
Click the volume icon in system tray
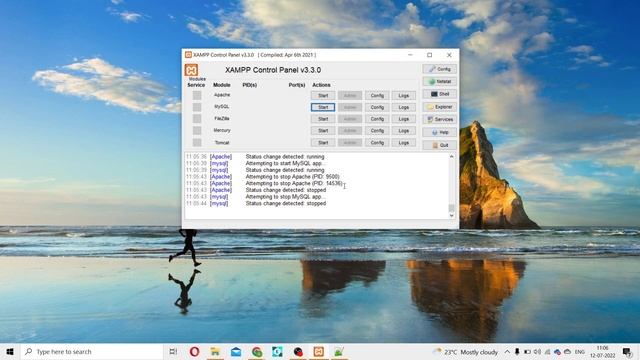537,352
